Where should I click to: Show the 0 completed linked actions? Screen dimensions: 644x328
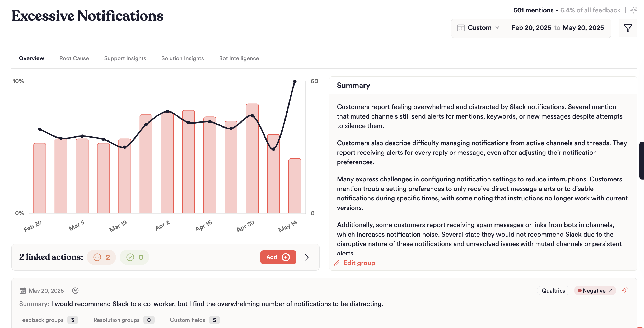pos(134,257)
